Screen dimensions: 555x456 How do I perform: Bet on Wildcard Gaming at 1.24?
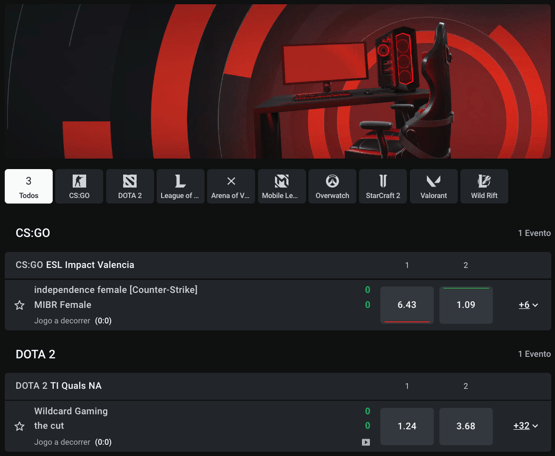coord(407,426)
